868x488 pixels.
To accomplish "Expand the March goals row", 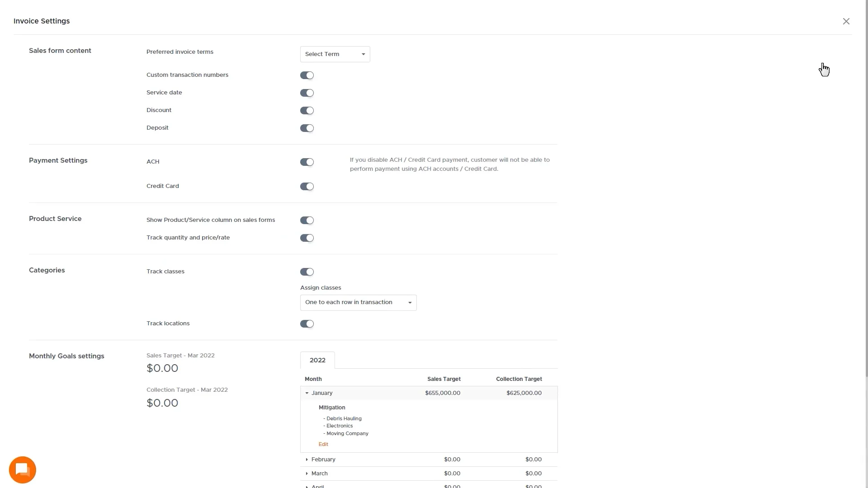I will [307, 473].
